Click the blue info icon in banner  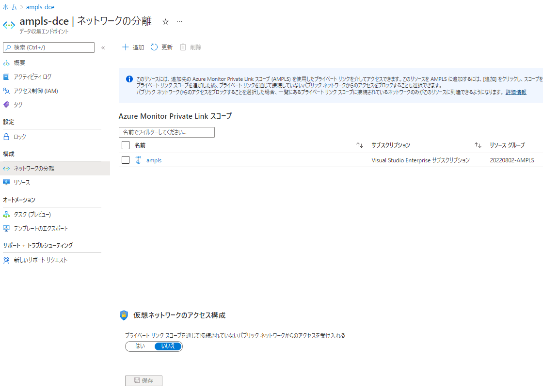point(129,79)
